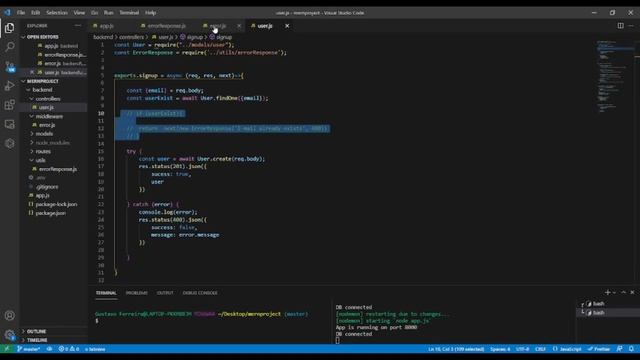The height and width of the screenshot is (360, 640).
Task: Click the Split Editor Right icon
Action: coord(620,25)
